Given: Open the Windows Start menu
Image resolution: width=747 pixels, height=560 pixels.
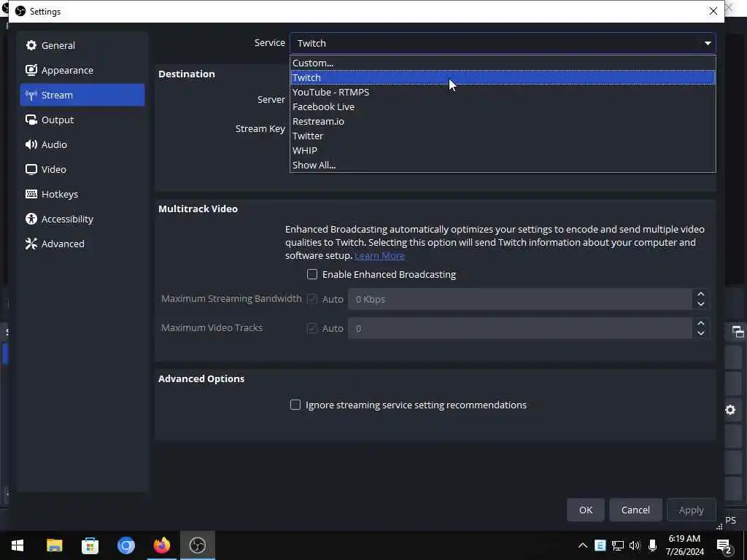Looking at the screenshot, I should coord(18,545).
